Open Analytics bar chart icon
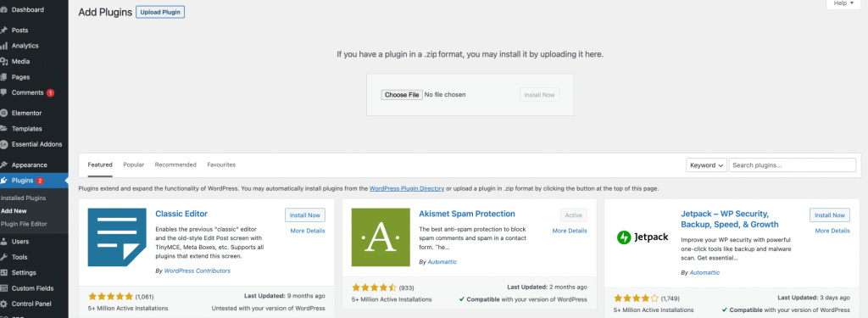 4,46
